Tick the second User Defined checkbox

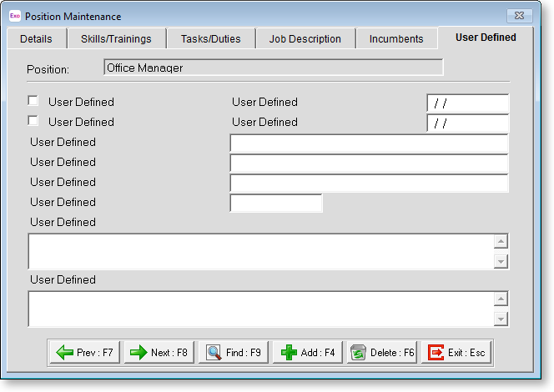[x=33, y=121]
